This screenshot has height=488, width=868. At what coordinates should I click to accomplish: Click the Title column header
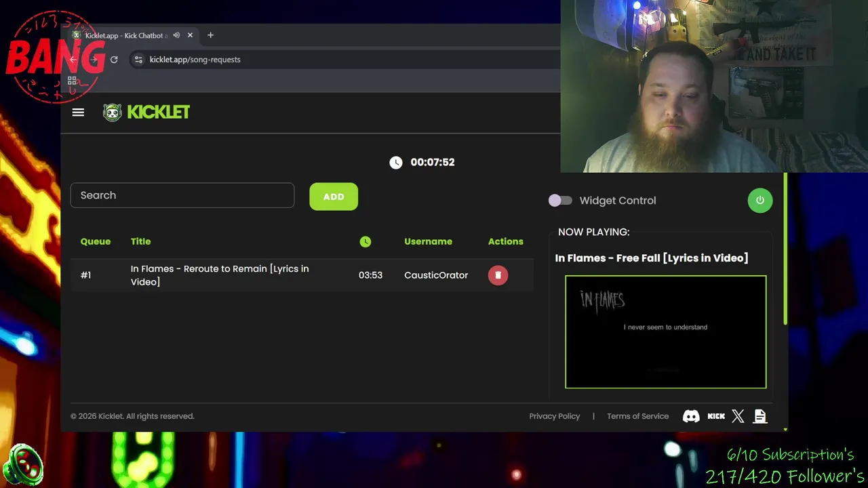coord(140,241)
